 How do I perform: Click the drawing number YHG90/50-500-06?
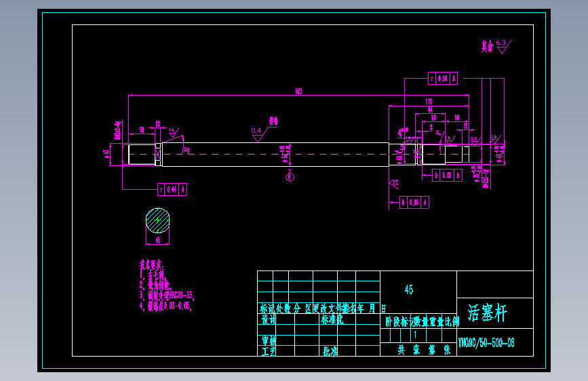click(x=486, y=343)
